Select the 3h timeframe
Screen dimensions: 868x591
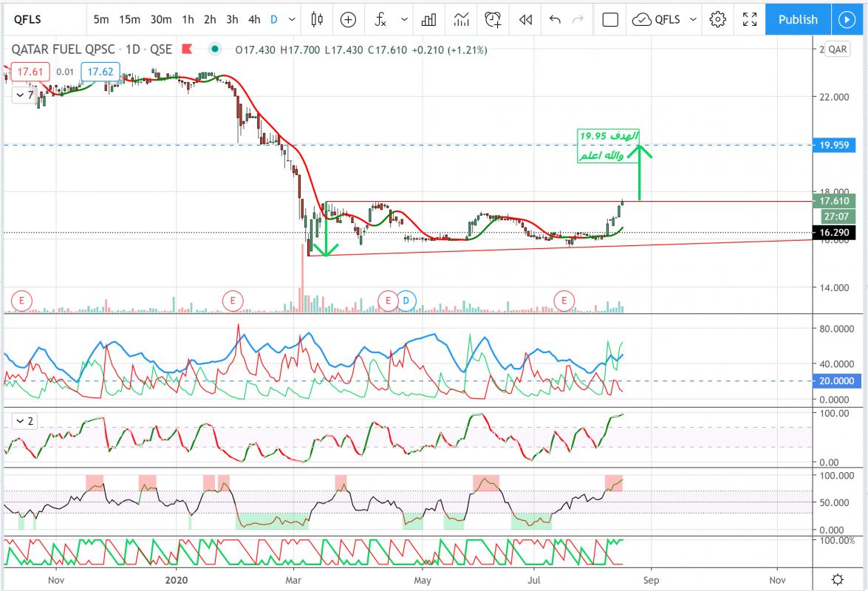coord(232,19)
